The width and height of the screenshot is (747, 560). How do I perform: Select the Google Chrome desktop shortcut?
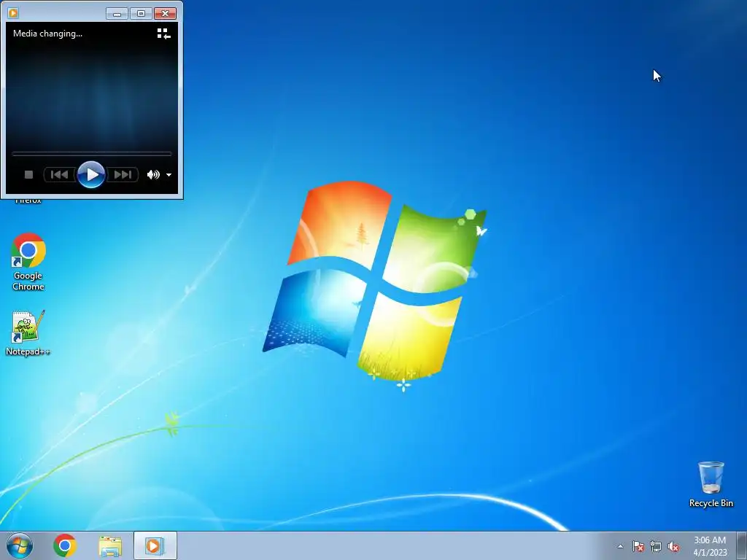click(28, 262)
